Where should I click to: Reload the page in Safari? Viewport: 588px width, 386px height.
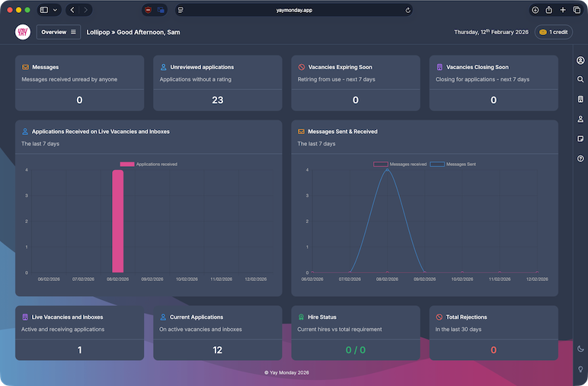coord(407,10)
